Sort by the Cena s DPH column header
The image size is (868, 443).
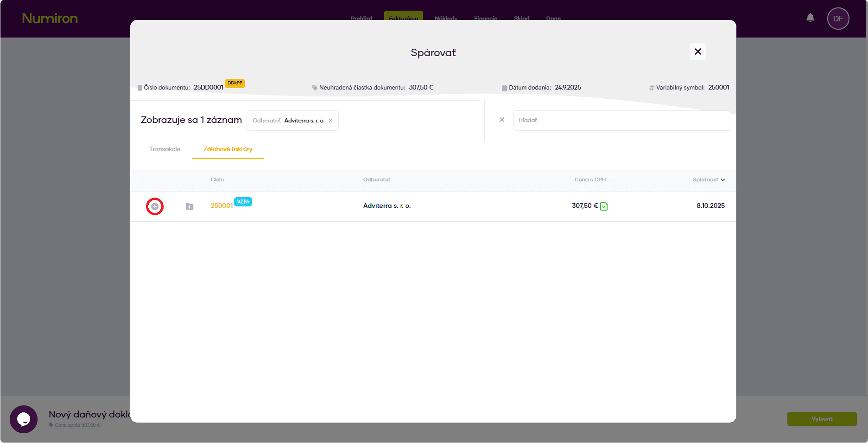[590, 180]
